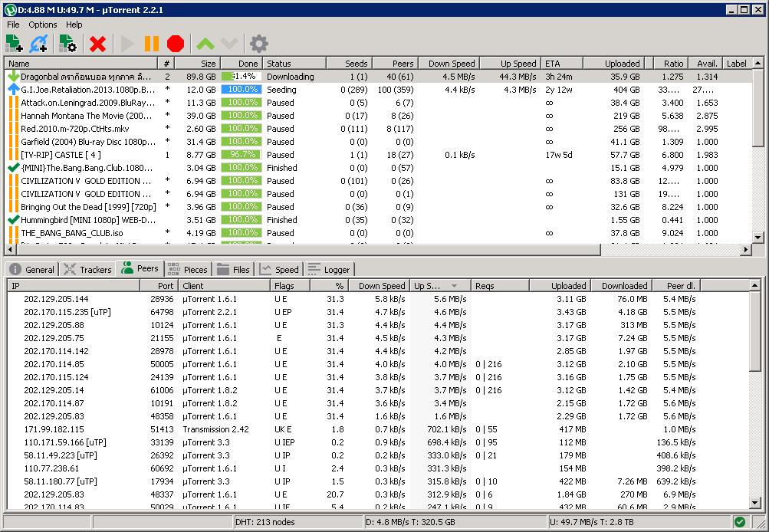Click torrent list horizontal scrollbar left arrow

[10, 250]
